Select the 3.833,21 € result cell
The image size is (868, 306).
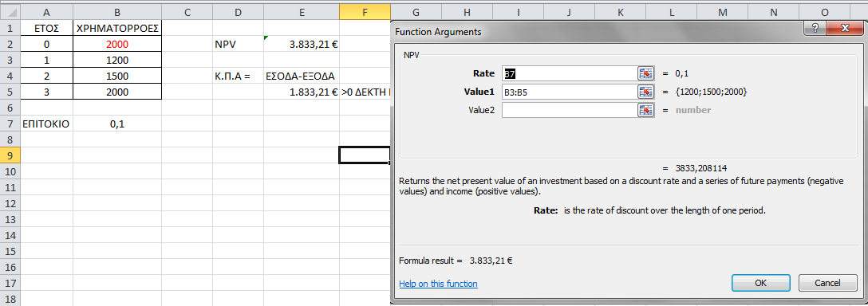click(302, 45)
